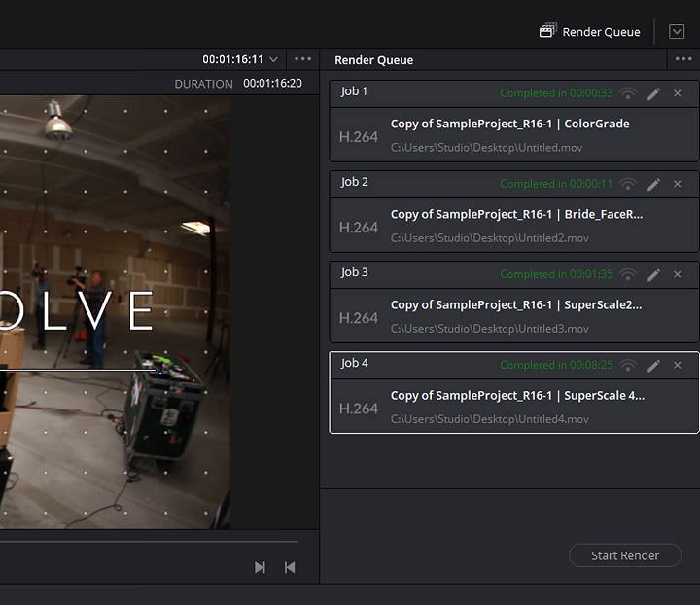Click the Untitled.mov output path

coord(486,147)
